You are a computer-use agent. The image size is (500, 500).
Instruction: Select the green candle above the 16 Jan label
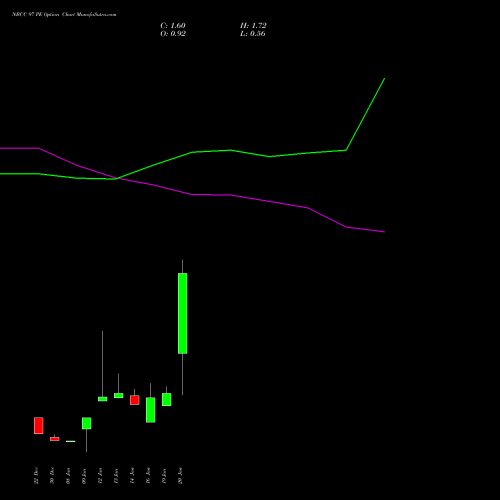(151, 410)
